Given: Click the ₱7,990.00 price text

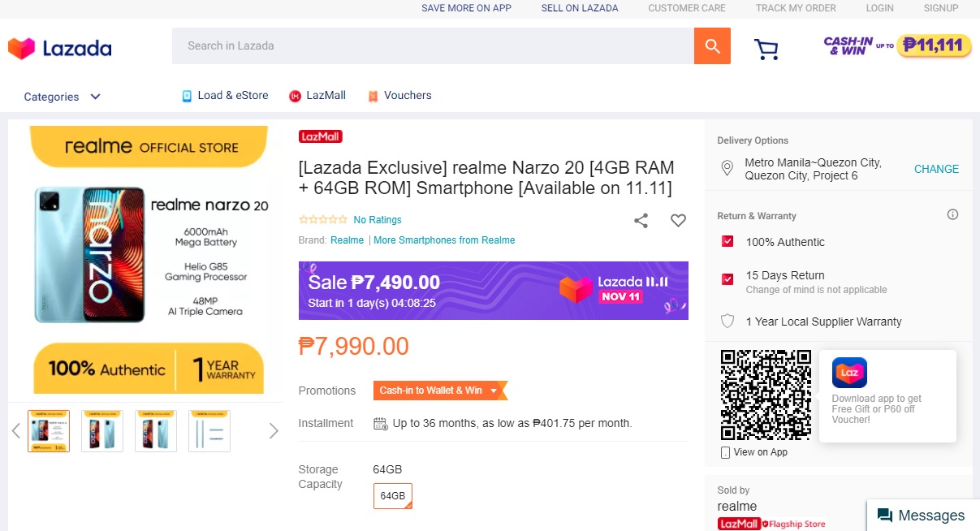Looking at the screenshot, I should [354, 347].
